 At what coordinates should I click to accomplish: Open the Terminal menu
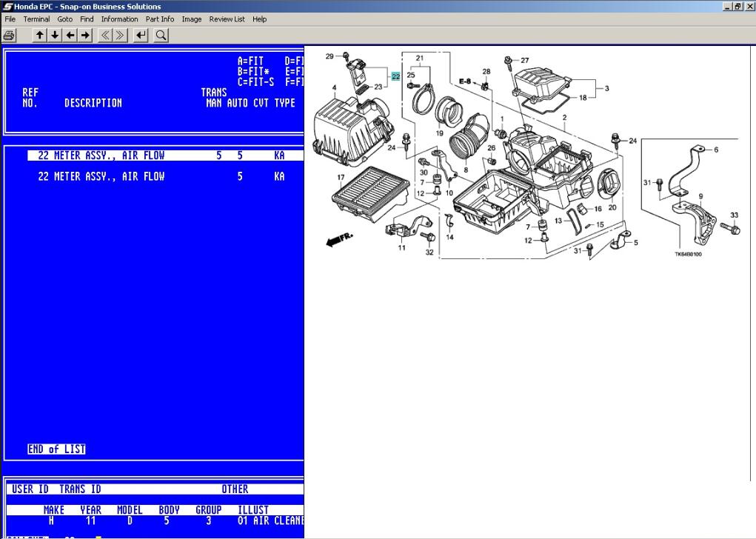pyautogui.click(x=36, y=19)
